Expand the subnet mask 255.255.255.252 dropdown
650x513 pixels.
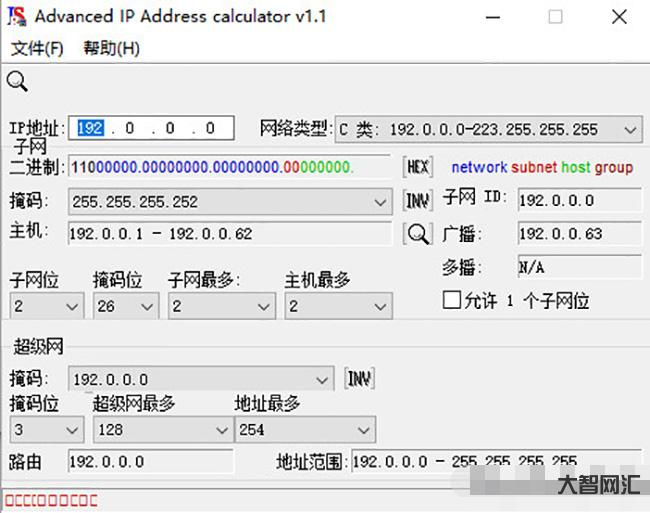(x=380, y=202)
